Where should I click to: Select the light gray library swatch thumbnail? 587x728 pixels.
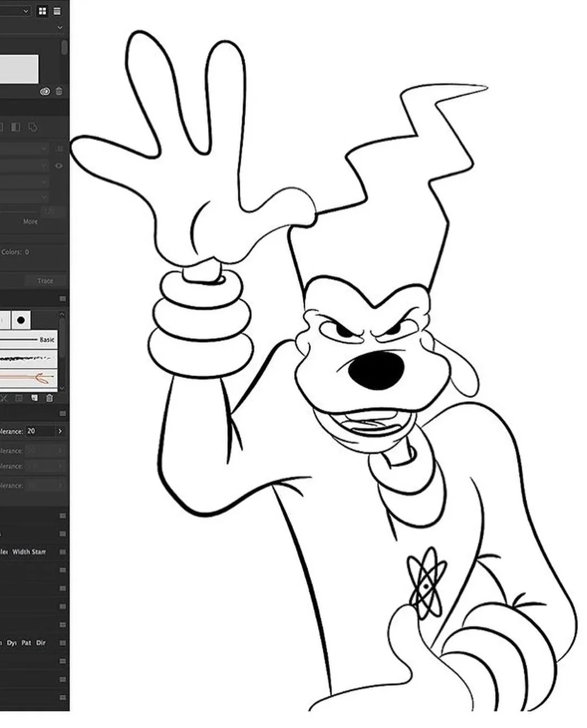(x=19, y=69)
